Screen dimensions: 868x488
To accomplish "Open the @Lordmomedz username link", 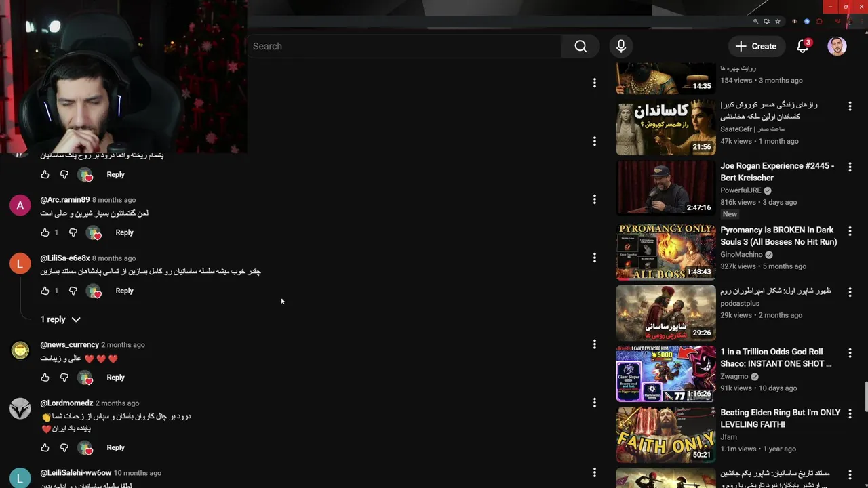I will point(66,403).
